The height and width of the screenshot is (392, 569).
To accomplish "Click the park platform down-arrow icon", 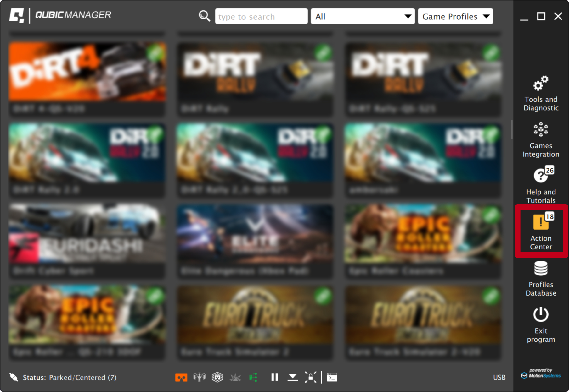I will [292, 377].
